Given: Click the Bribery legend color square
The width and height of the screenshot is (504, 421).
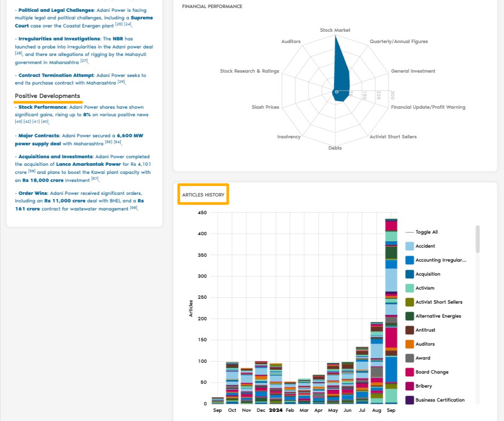Looking at the screenshot, I should coord(409,386).
